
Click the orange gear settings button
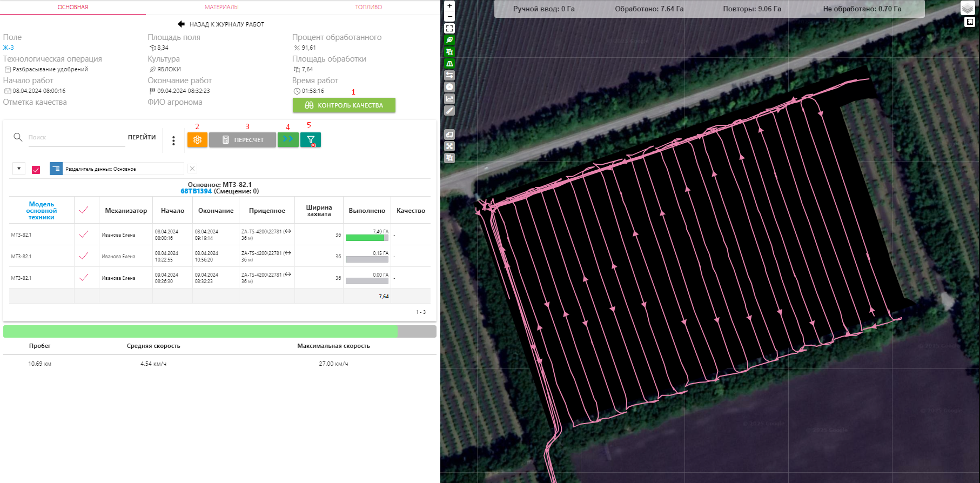[197, 140]
